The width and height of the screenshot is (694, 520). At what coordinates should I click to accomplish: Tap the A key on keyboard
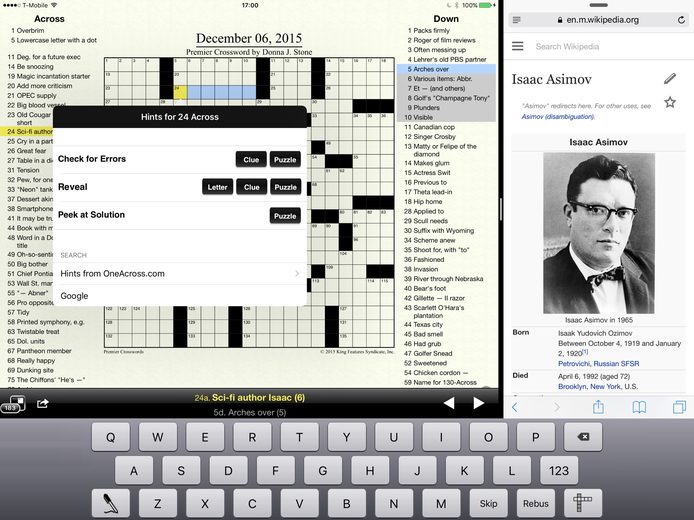coord(134,470)
